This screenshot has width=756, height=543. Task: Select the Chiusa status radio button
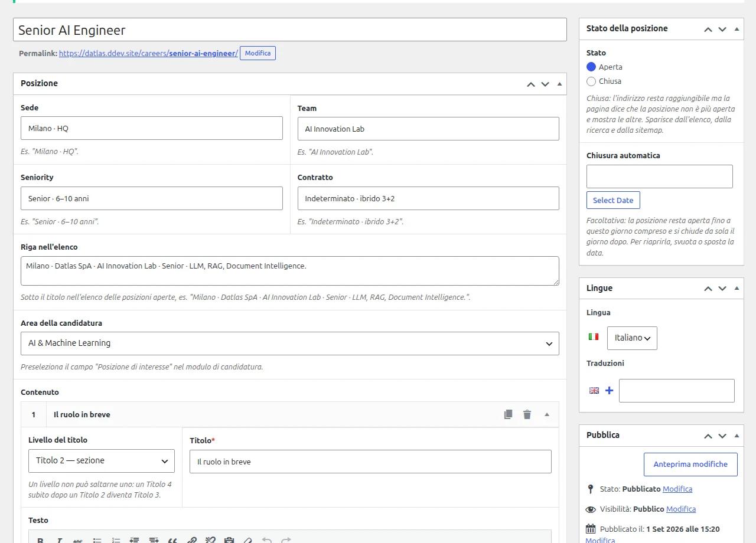coord(591,81)
